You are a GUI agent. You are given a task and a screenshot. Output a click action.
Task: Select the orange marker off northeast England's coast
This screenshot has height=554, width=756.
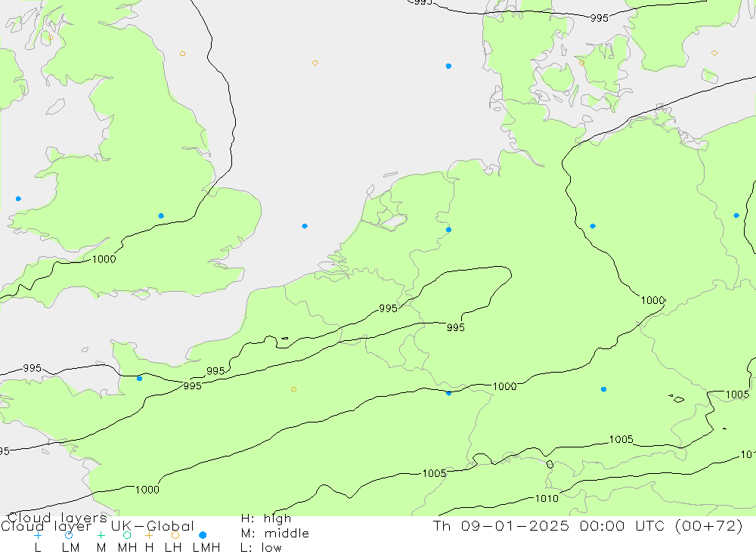click(x=182, y=54)
